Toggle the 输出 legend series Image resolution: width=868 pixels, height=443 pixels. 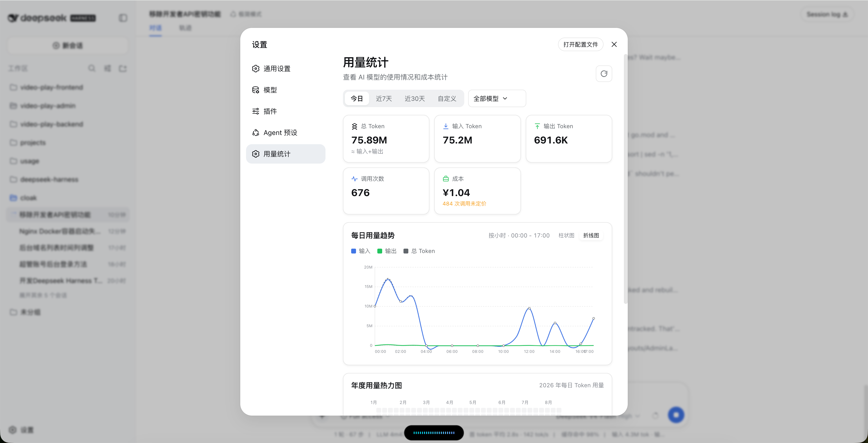[387, 251]
